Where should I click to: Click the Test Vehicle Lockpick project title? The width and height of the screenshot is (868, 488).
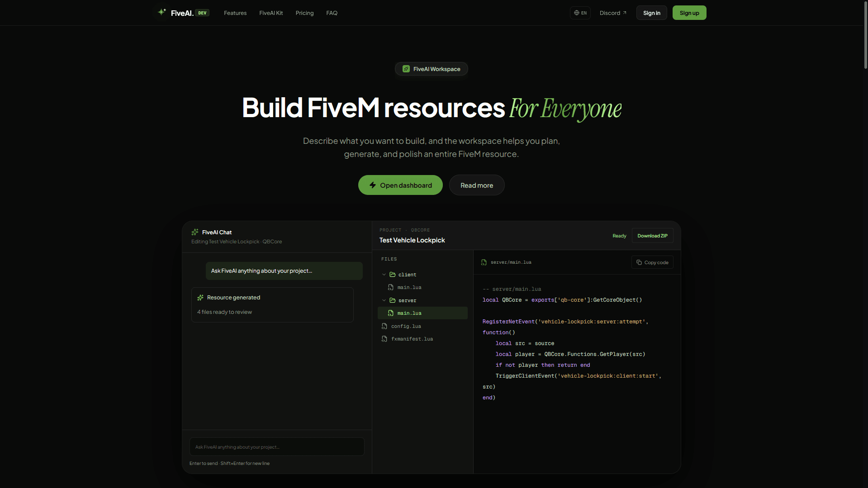[412, 240]
